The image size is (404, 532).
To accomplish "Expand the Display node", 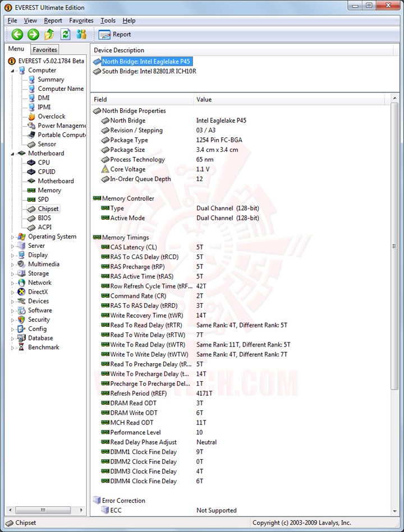I will 12,255.
